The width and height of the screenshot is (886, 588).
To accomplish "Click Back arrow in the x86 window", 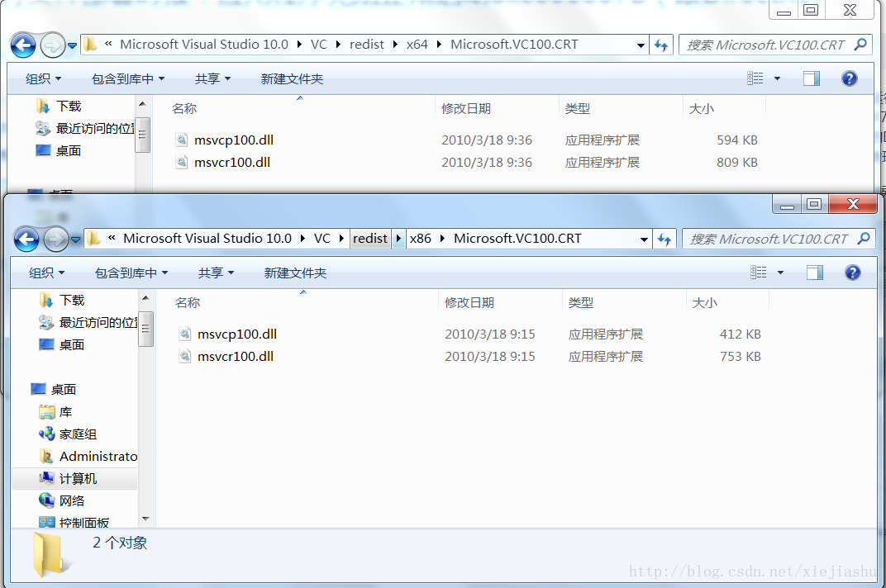I will click(26, 239).
